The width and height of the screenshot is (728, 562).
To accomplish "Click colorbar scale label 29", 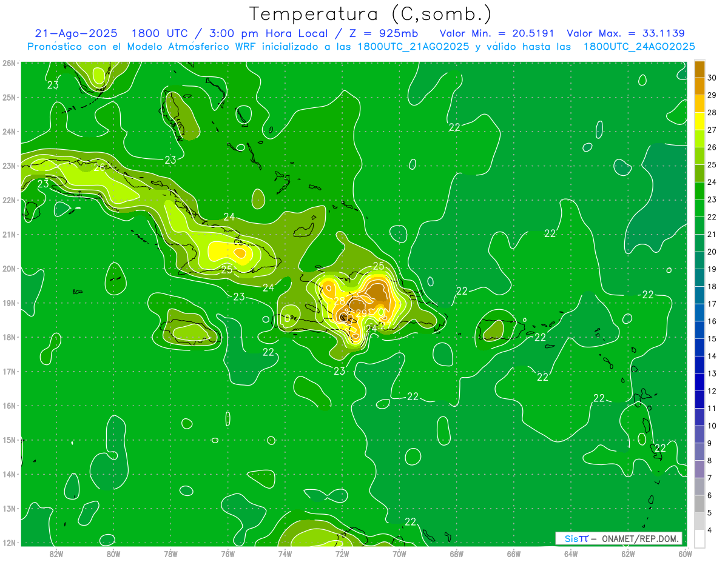I will coord(712,95).
